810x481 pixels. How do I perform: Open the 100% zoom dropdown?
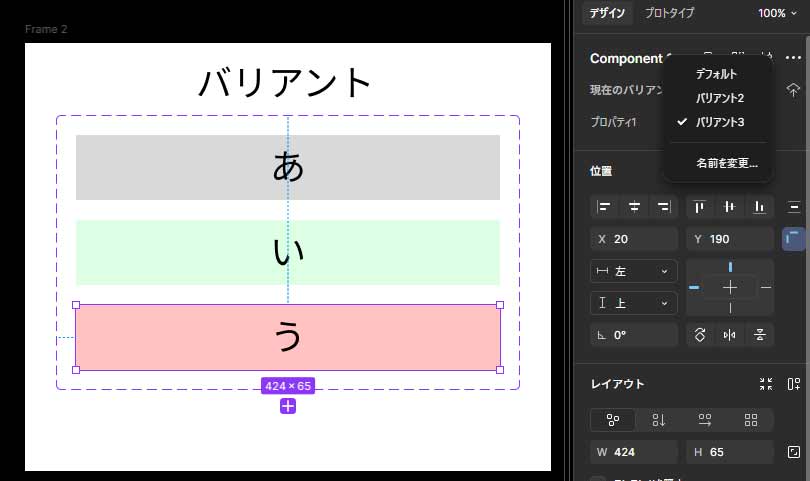click(x=777, y=13)
